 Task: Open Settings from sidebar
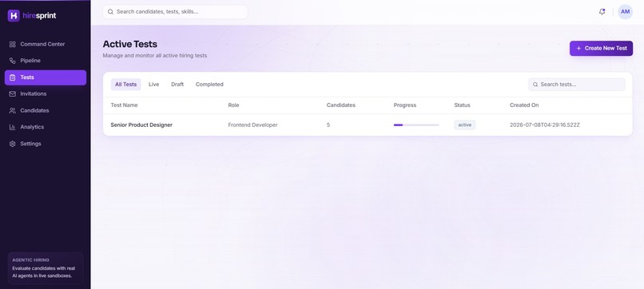click(46, 144)
